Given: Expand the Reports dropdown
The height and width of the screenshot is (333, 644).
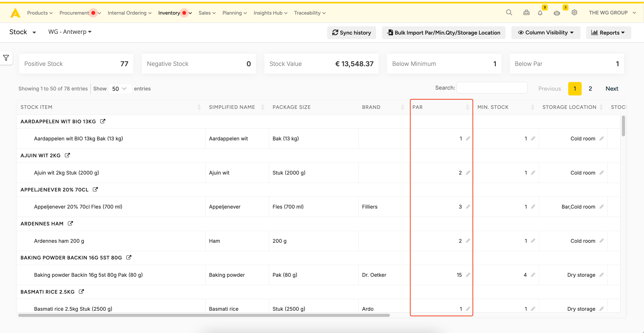Looking at the screenshot, I should tap(608, 32).
